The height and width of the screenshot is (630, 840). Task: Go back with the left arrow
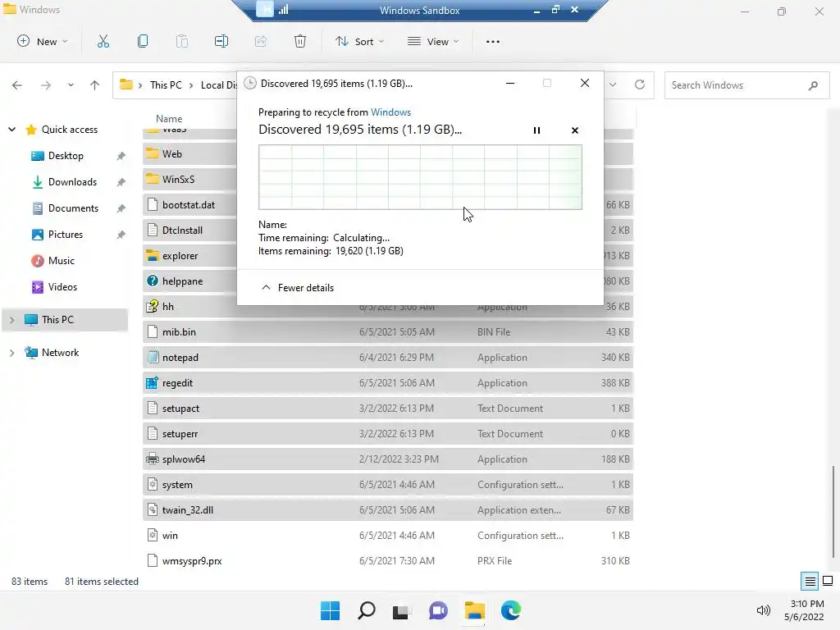click(x=17, y=85)
